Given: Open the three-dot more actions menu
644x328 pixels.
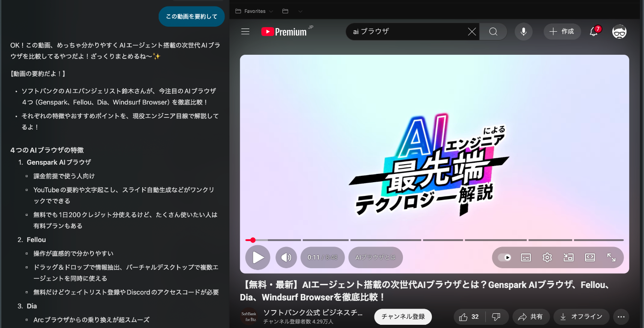Looking at the screenshot, I should coord(621,317).
